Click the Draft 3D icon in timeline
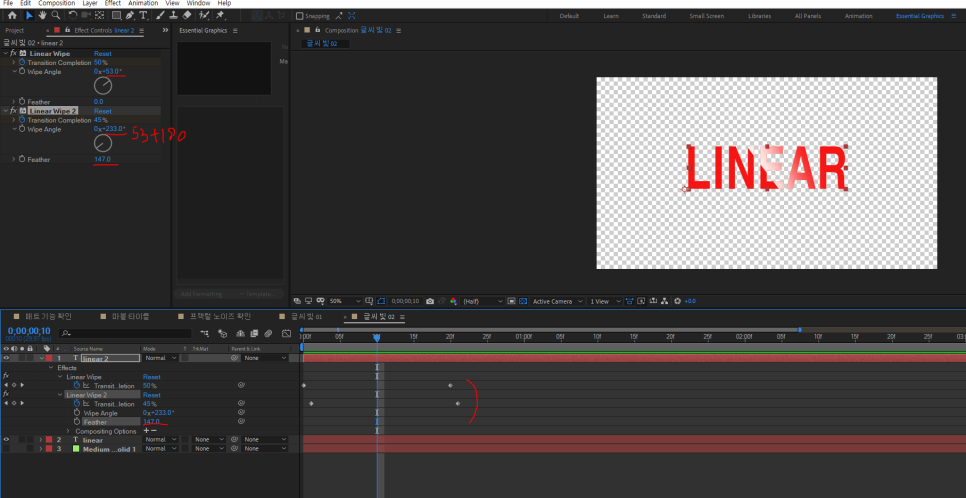 tap(222, 333)
